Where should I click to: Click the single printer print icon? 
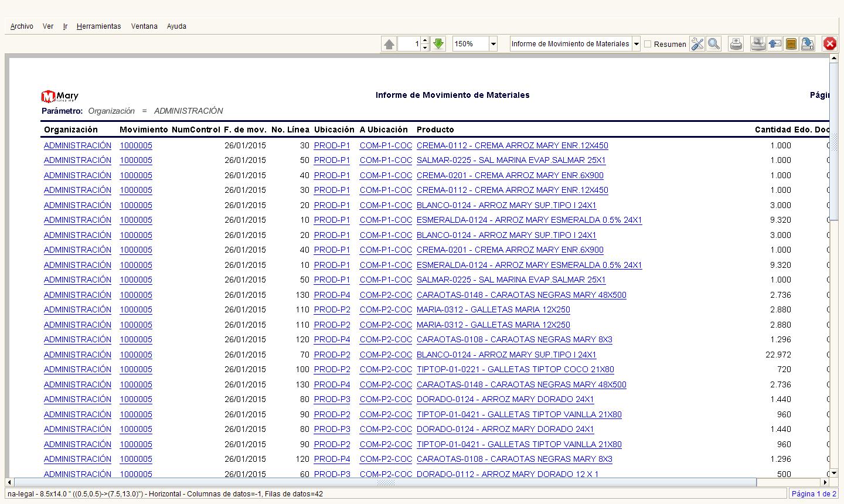(x=736, y=44)
